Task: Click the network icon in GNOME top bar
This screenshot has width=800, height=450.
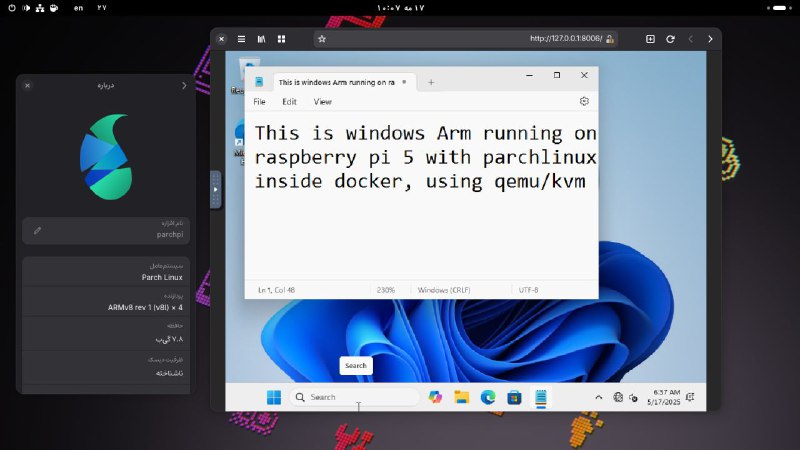Action: 40,8
